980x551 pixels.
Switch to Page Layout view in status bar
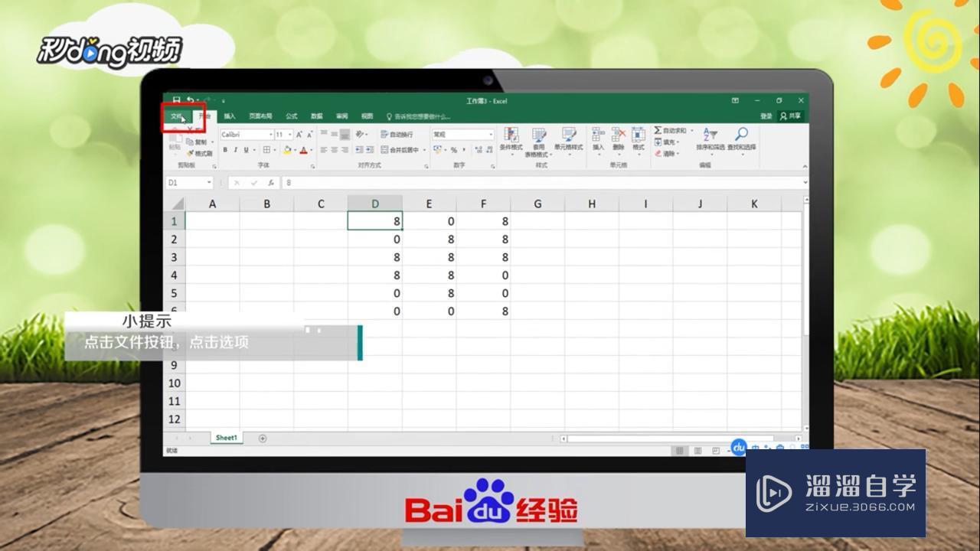(x=697, y=451)
